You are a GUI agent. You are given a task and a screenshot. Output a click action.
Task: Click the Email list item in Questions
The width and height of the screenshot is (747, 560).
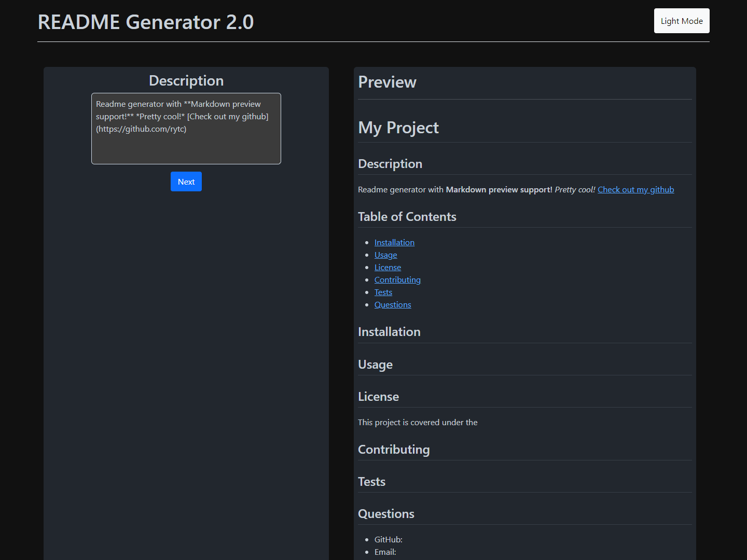point(385,552)
